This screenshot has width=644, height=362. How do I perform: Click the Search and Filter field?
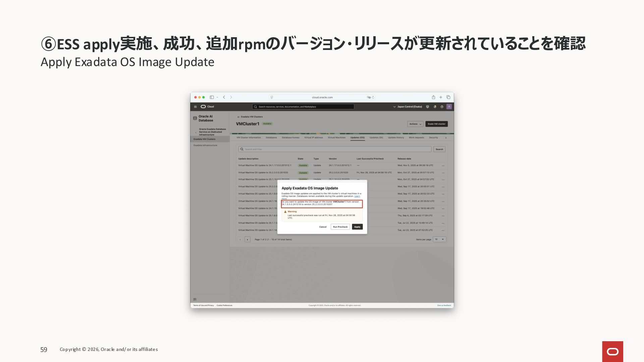point(334,149)
